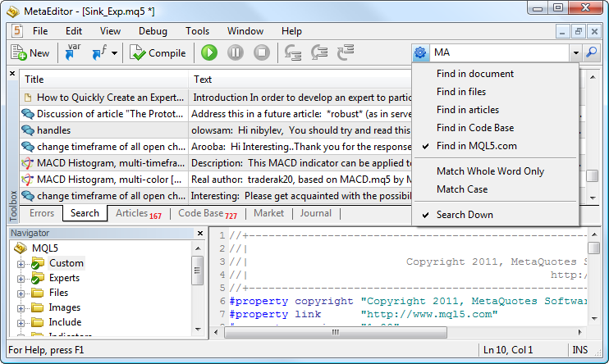Switch to the Search tab
The image size is (609, 364).
pyautogui.click(x=85, y=213)
